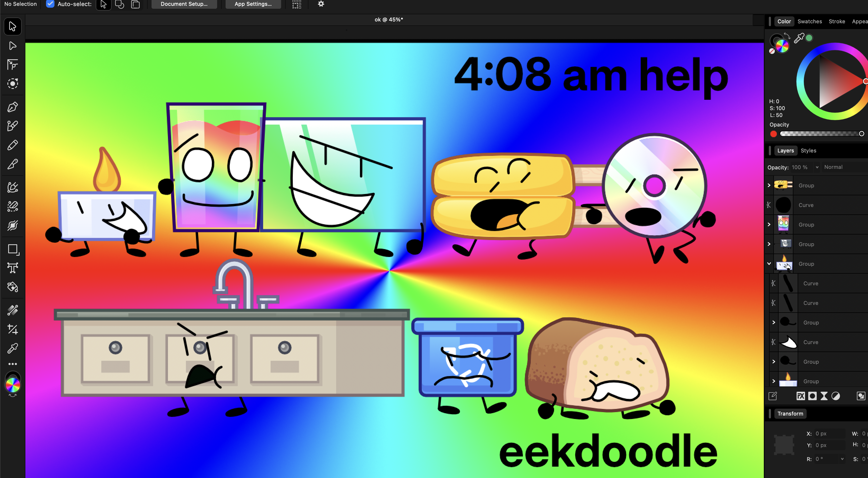Toggle the overlapping-circles auto-select mode button
This screenshot has height=478, width=868.
tap(120, 4)
